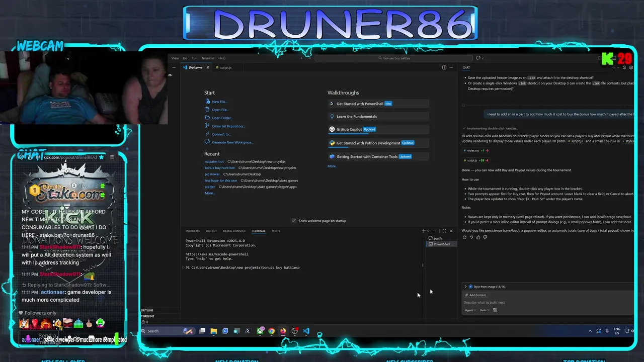Viewport: 644px width, 362px height.
Task: Open Visual Studio Code taskbar icon
Action: pyautogui.click(x=306, y=331)
